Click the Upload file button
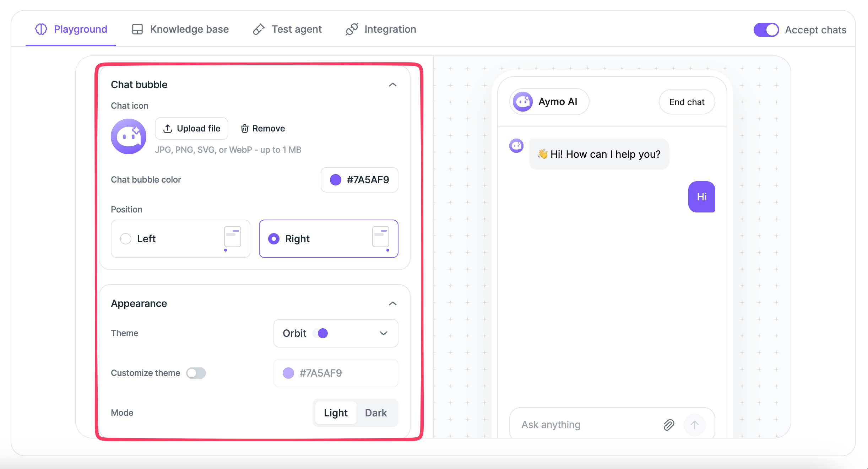Screen dimensions: 868x469 click(x=192, y=129)
